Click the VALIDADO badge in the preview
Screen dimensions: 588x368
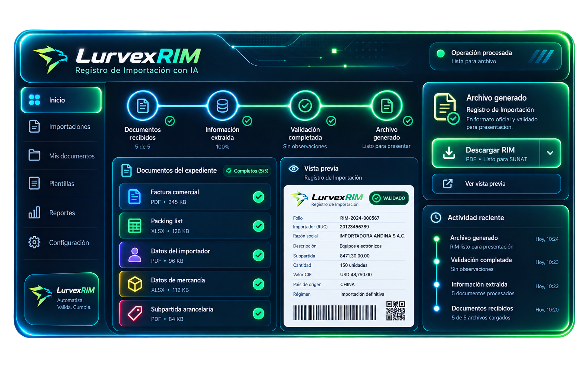389,198
